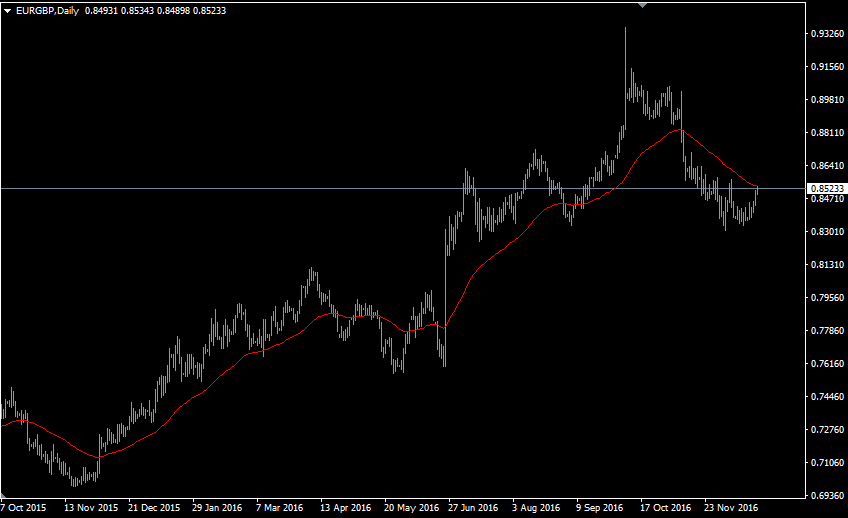Screen dimensions: 848x518
Task: Click the 7 Oct 2015 date label
Action: pyautogui.click(x=24, y=508)
